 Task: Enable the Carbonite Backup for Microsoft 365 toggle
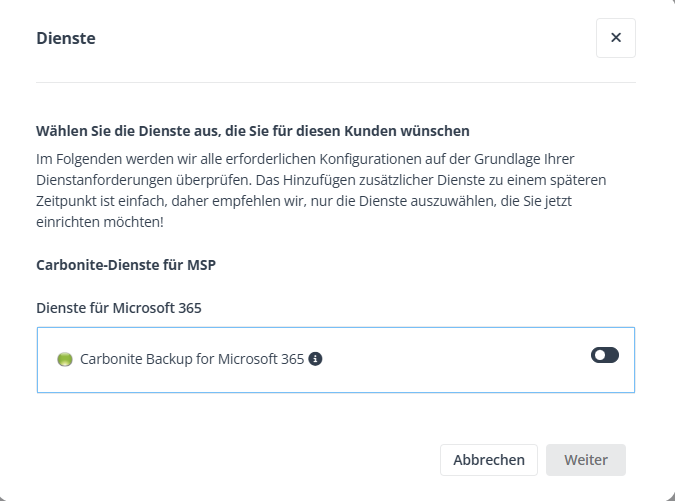click(x=604, y=355)
